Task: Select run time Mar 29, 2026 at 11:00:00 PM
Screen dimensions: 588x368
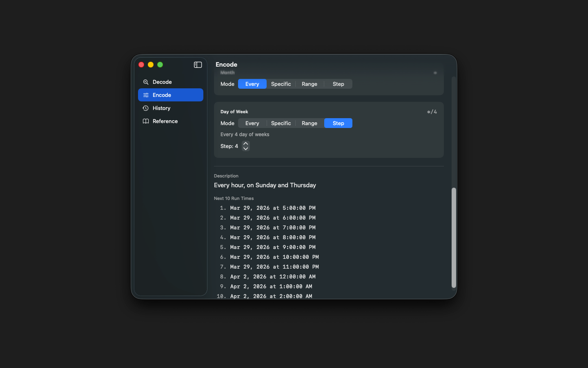Action: [x=274, y=267]
